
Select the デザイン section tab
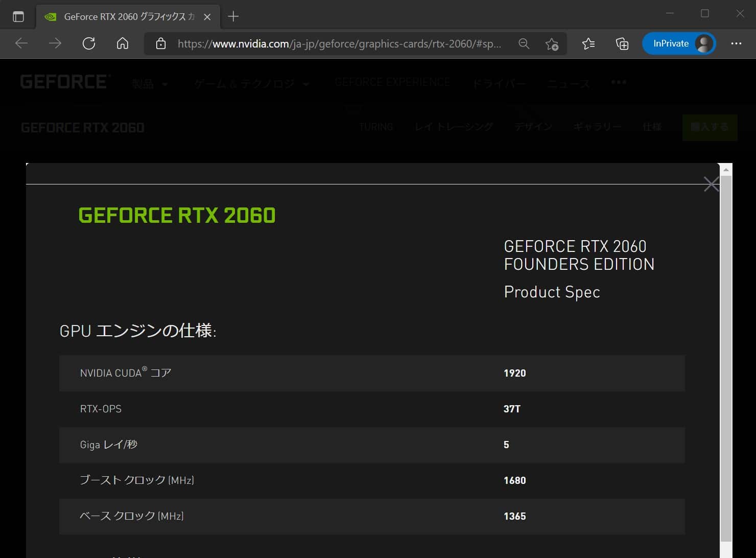click(533, 127)
